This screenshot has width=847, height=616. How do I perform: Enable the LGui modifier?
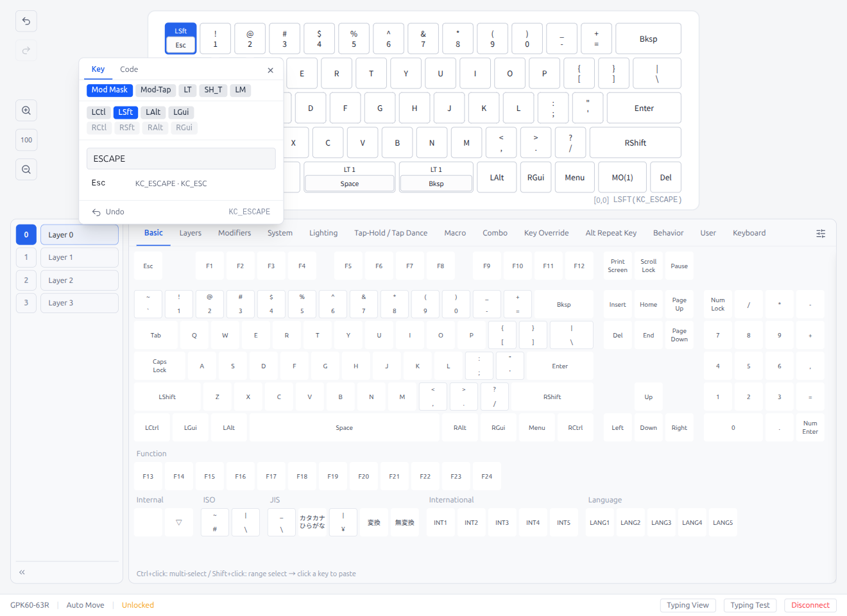pyautogui.click(x=181, y=112)
